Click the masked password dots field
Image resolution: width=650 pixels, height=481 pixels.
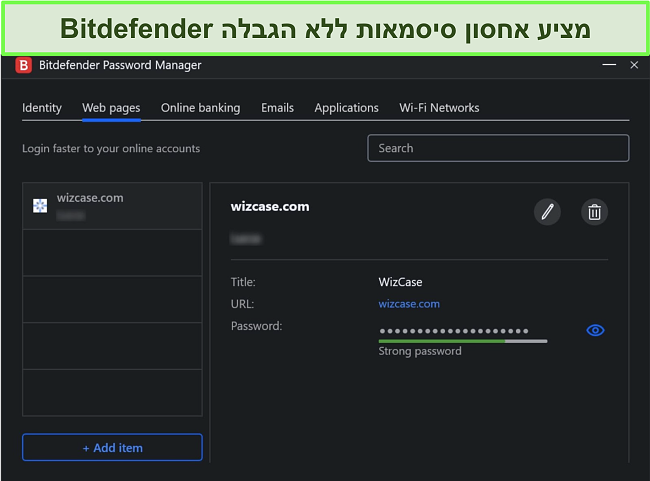[x=454, y=331]
